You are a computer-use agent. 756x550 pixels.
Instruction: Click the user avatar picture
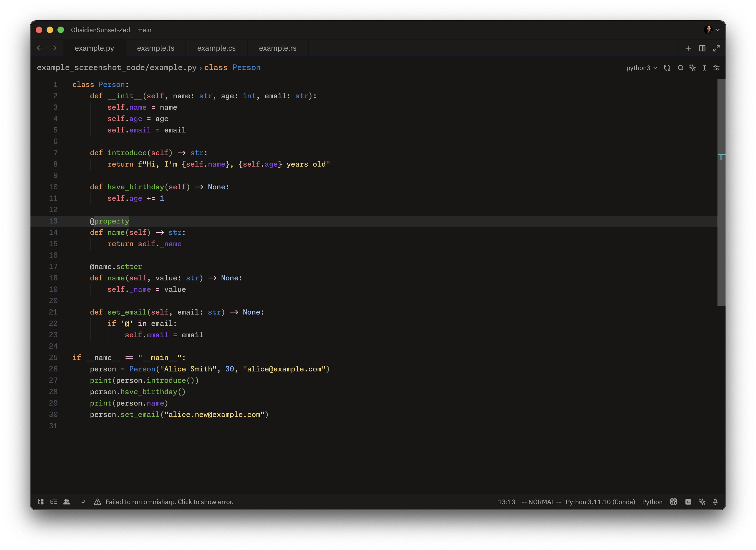click(x=708, y=30)
